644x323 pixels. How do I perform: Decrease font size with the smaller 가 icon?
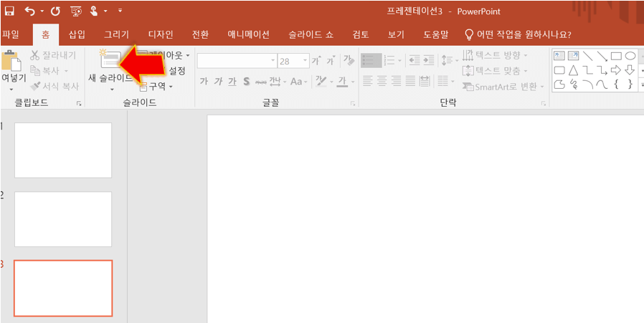[330, 61]
